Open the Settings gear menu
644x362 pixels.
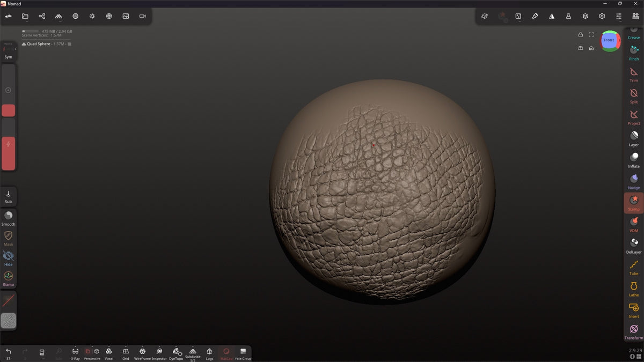[x=602, y=16]
